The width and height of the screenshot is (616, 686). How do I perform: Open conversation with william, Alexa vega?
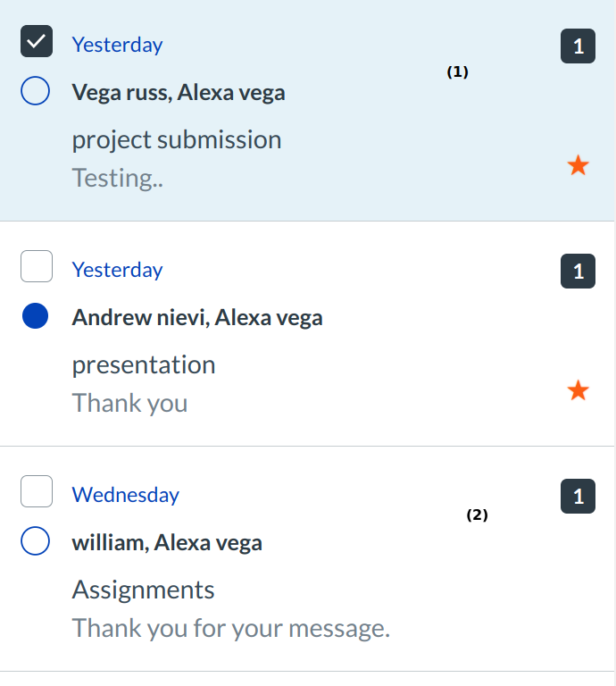click(x=167, y=542)
